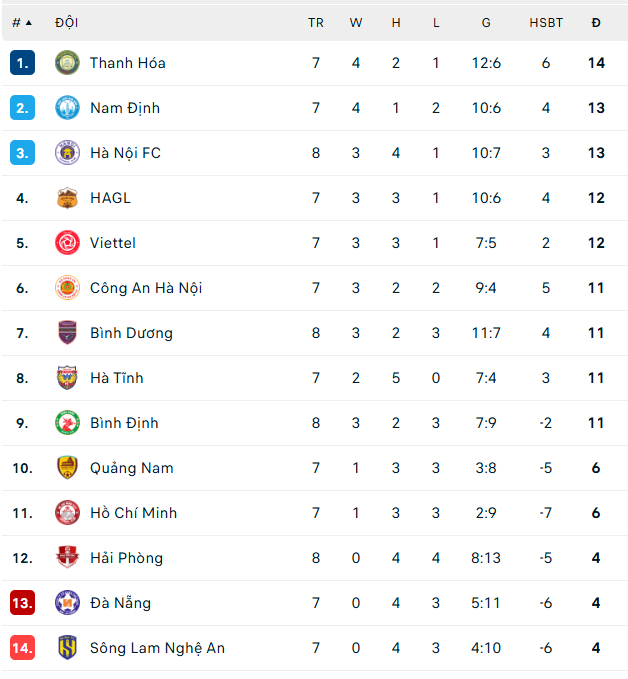Click the Hà Nội FC crest icon
Image resolution: width=628 pixels, height=679 pixels.
point(67,153)
